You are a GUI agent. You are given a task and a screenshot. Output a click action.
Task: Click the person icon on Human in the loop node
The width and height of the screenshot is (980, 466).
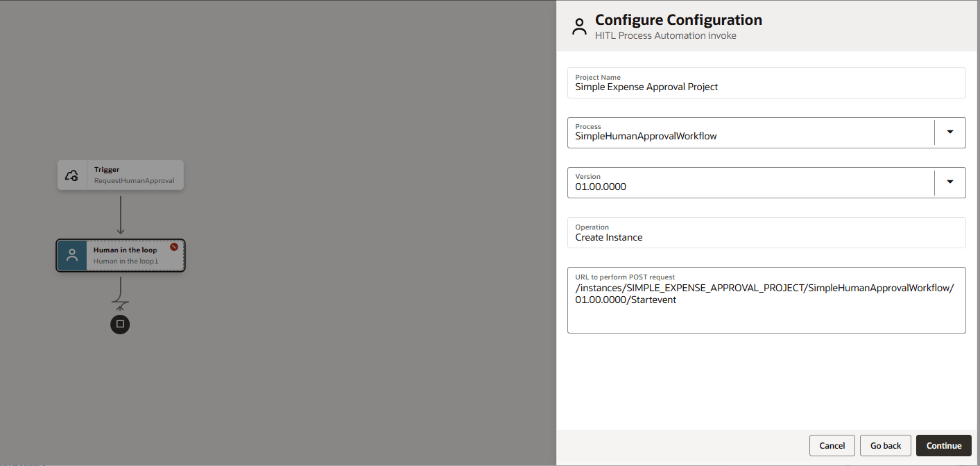[71, 255]
